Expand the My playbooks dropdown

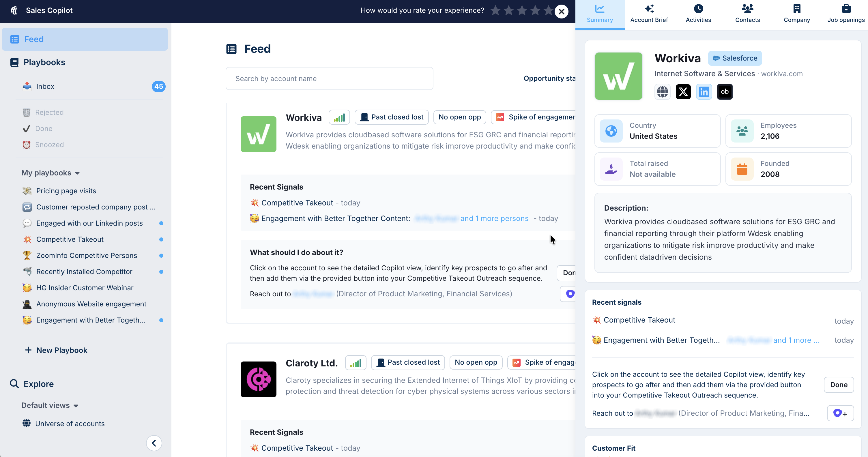tap(50, 173)
